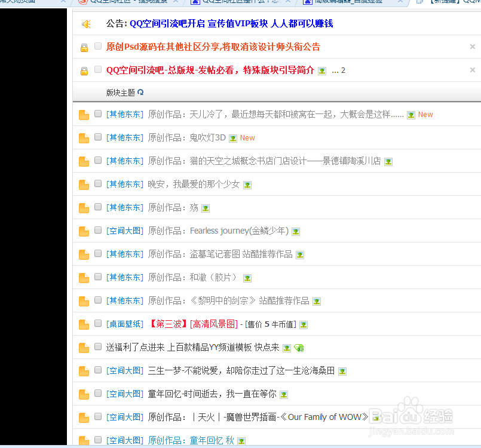Check the box for 天儿冷了 thread
Image resolution: width=481 pixels, height=448 pixels.
coord(98,113)
